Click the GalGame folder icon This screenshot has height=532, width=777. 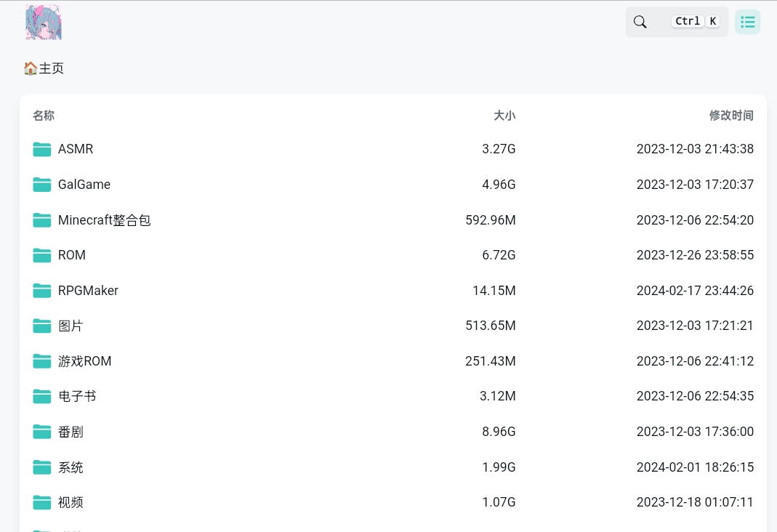[x=41, y=185]
